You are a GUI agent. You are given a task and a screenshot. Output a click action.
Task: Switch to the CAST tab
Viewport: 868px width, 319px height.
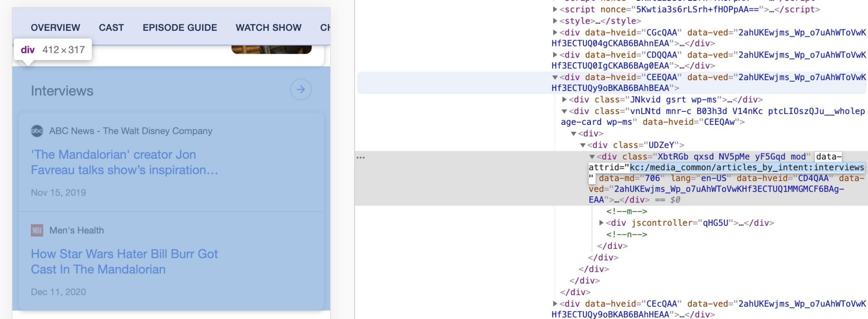click(x=112, y=28)
